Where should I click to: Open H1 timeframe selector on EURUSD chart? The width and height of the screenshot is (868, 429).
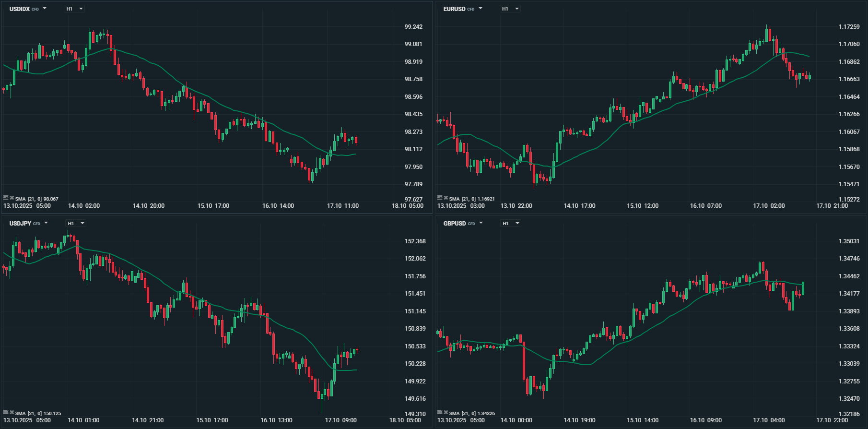(x=510, y=9)
